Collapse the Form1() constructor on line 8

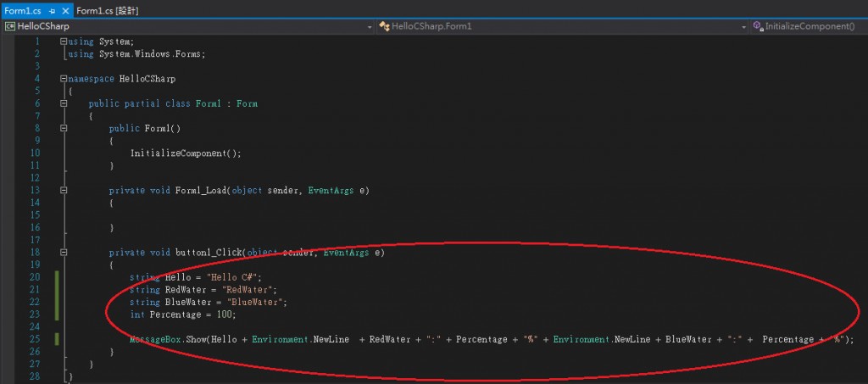pos(64,128)
